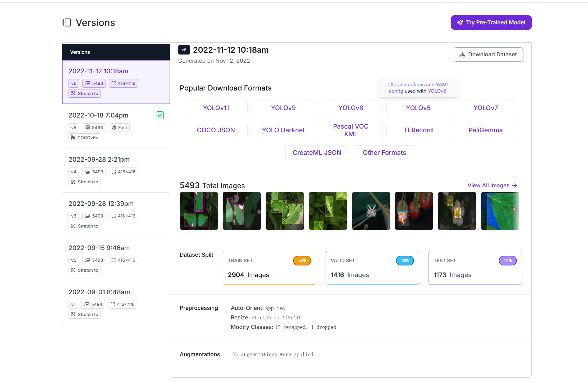Image resolution: width=588 pixels, height=389 pixels.
Task: Choose the Pascal VOC XML format
Action: click(x=351, y=130)
